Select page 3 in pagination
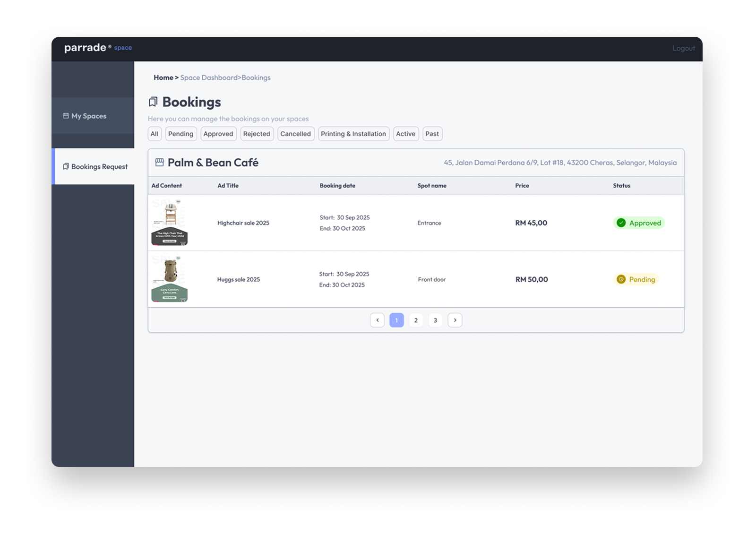The height and width of the screenshot is (535, 756). (435, 320)
